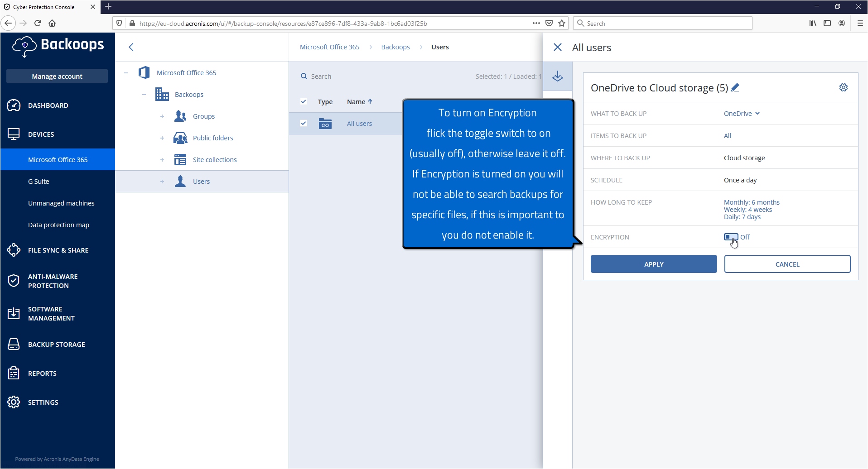Open backup plan options gear
The image size is (868, 469).
pos(844,87)
